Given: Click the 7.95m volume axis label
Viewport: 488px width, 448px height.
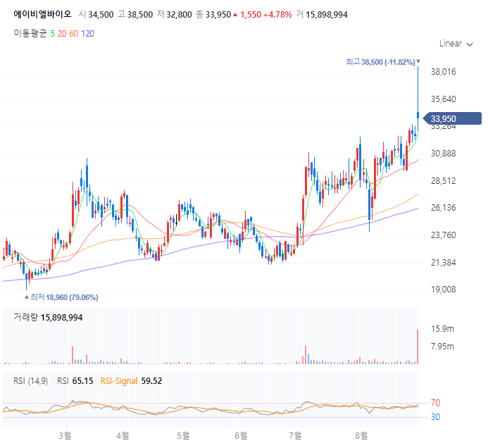Looking at the screenshot, I should click(442, 347).
